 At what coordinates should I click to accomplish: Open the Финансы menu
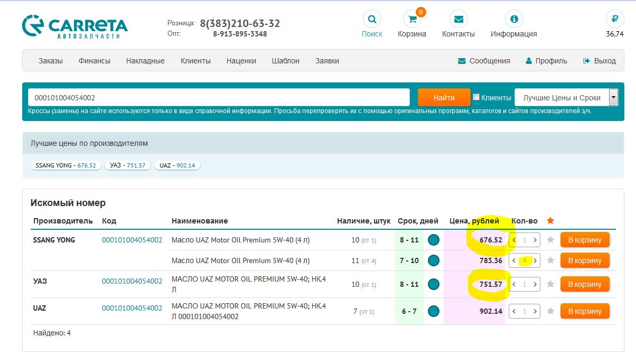coord(95,61)
